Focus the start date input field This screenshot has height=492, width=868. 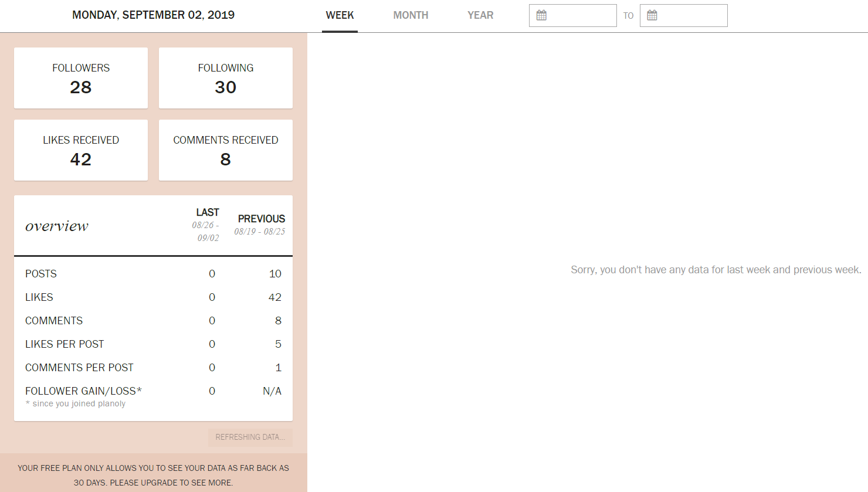click(579, 15)
